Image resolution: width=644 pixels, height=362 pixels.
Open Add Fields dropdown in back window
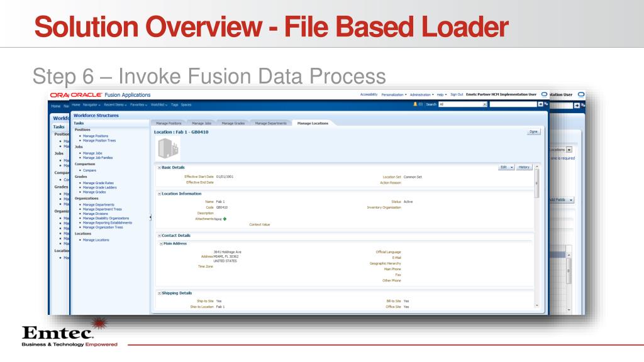click(562, 200)
